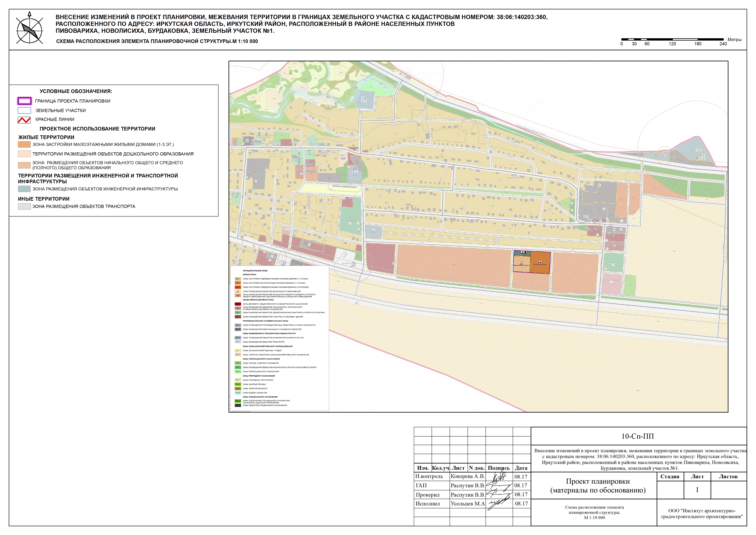The width and height of the screenshot is (756, 535).
Task: Click the 'Метры' scale unit label
Action: (735, 39)
